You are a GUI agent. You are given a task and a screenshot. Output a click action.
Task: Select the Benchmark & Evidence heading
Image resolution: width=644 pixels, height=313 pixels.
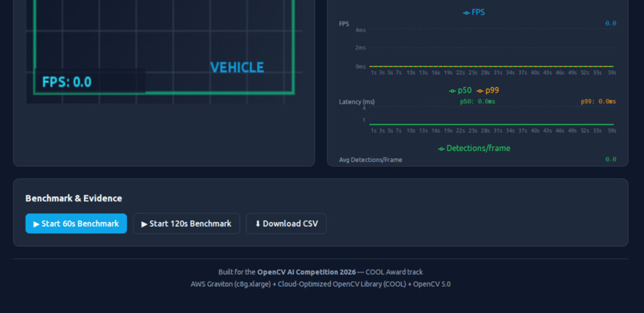coord(74,198)
